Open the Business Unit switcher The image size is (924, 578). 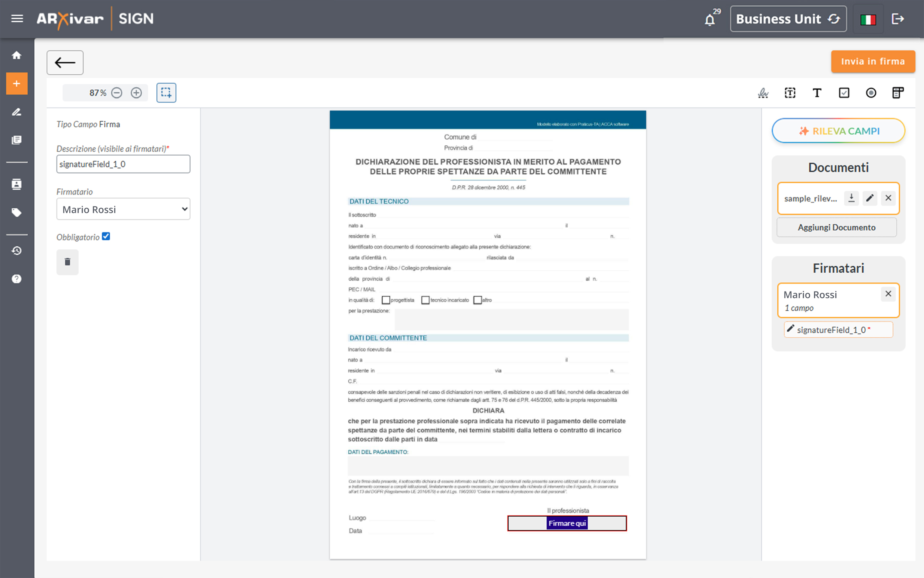(788, 19)
